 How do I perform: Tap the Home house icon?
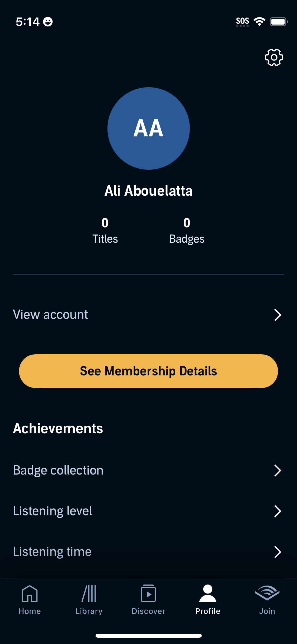pyautogui.click(x=30, y=594)
